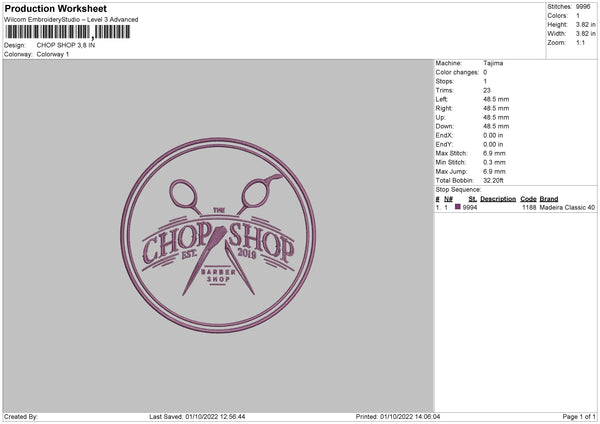Select the Colorway 1 value

(x=53, y=54)
